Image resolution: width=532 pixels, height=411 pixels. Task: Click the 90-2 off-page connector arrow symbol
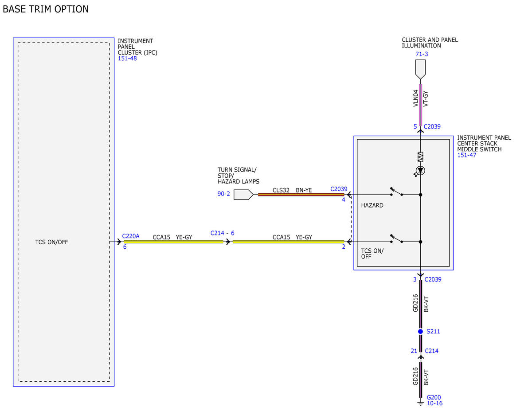pyautogui.click(x=244, y=194)
